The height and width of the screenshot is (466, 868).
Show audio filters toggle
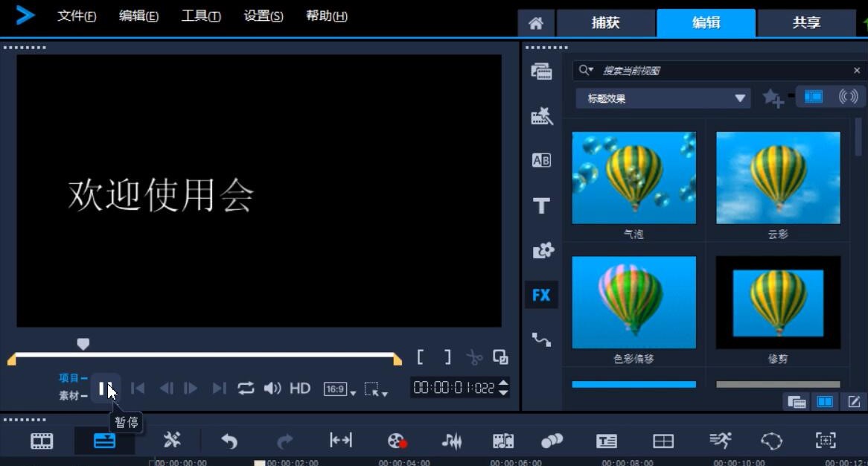(848, 97)
